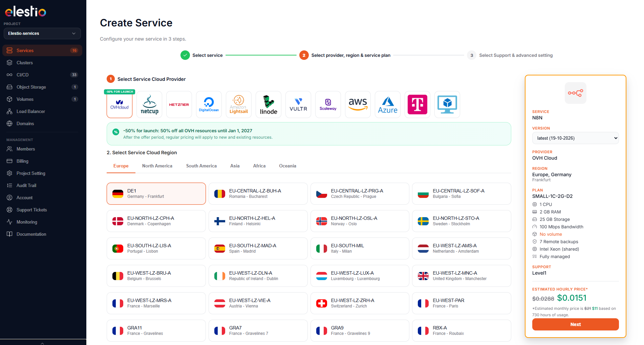Go back to Select service step
Screen dimensions: 644x345
coord(202,55)
